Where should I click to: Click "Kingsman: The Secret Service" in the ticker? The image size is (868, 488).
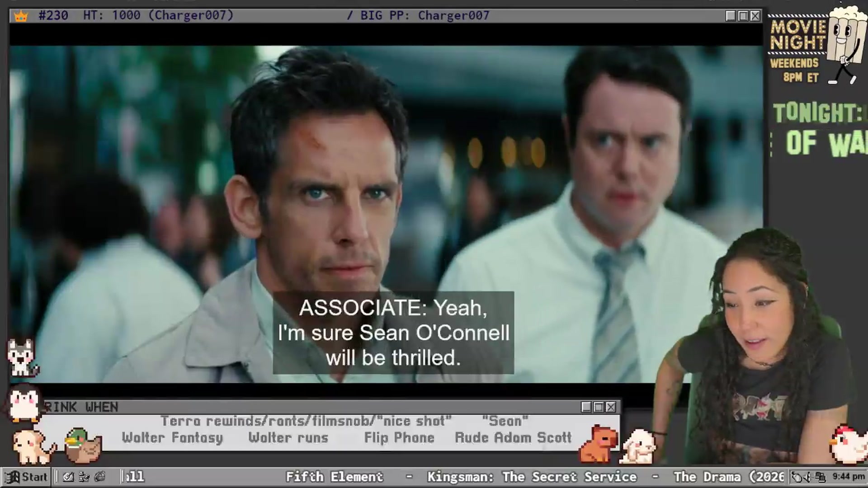pyautogui.click(x=532, y=477)
